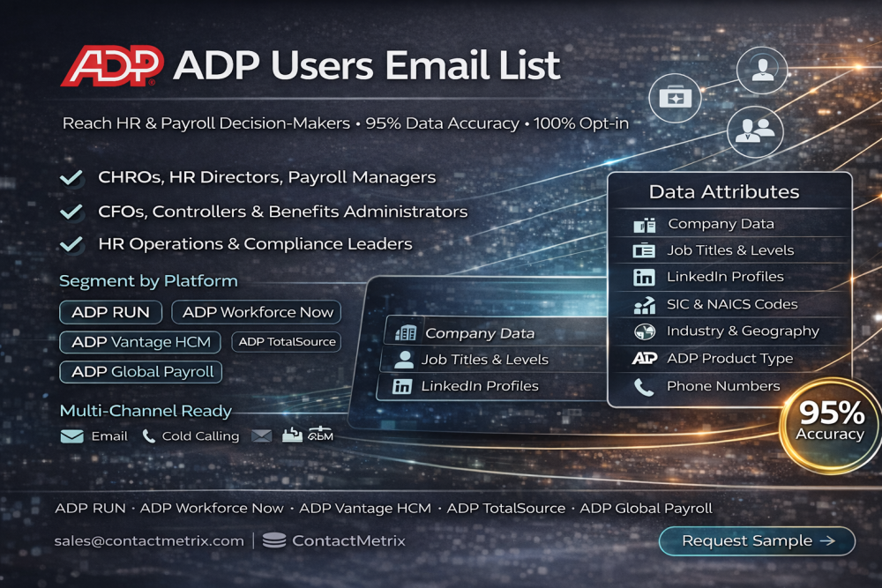Click the red ADP logo
The image size is (882, 588).
pyautogui.click(x=112, y=66)
